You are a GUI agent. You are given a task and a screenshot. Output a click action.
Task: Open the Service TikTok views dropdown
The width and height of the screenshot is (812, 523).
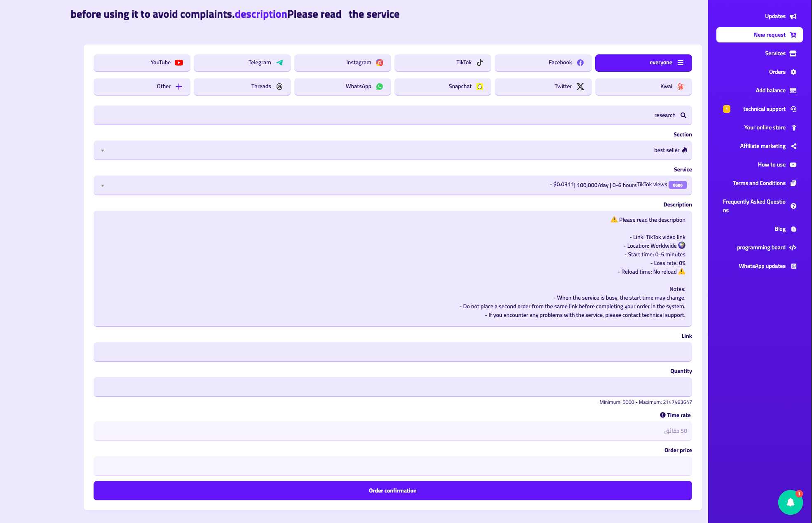(x=392, y=185)
